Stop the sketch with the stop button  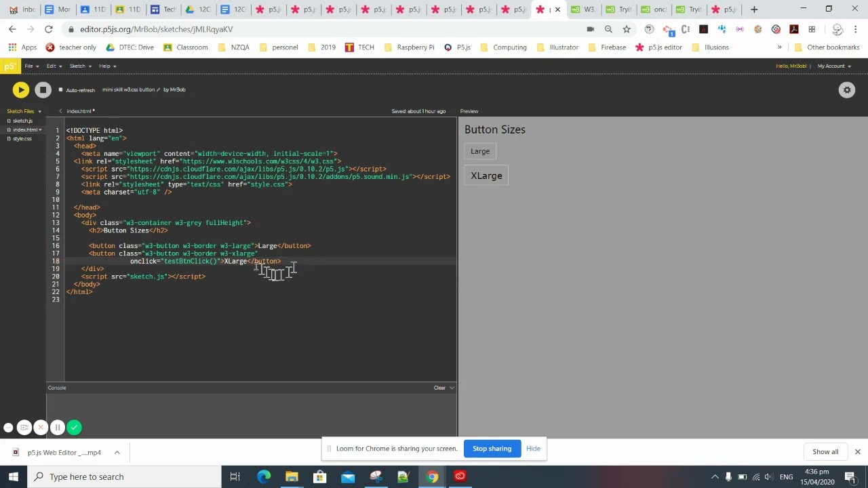[x=43, y=89]
